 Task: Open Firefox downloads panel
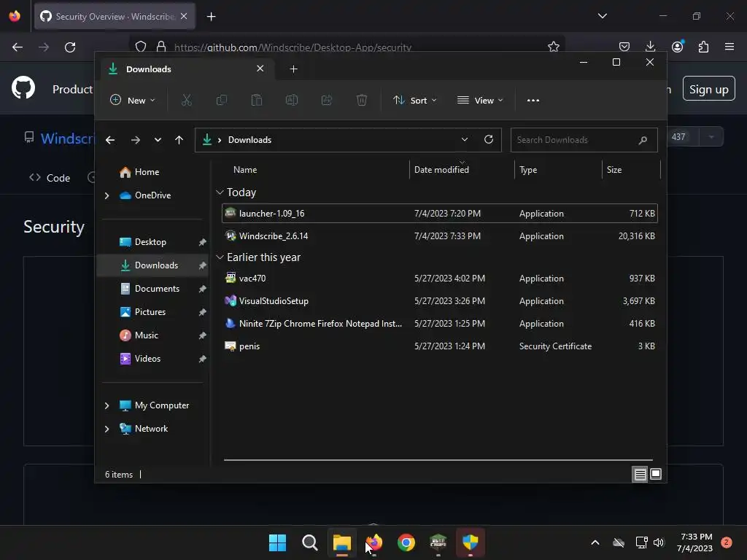[650, 47]
